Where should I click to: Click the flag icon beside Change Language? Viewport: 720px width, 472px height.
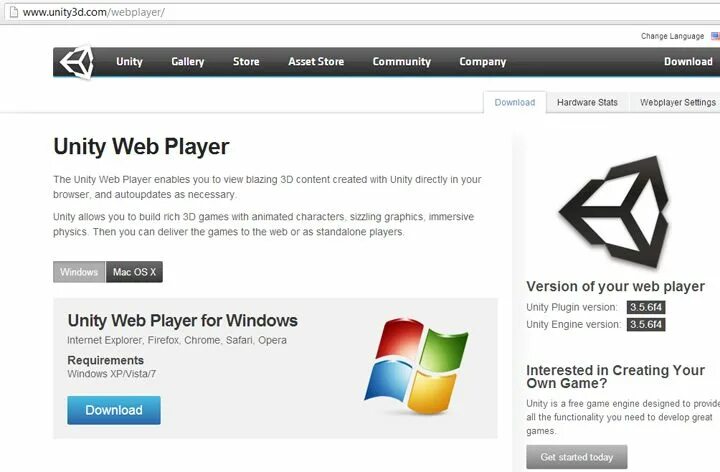pyautogui.click(x=715, y=36)
